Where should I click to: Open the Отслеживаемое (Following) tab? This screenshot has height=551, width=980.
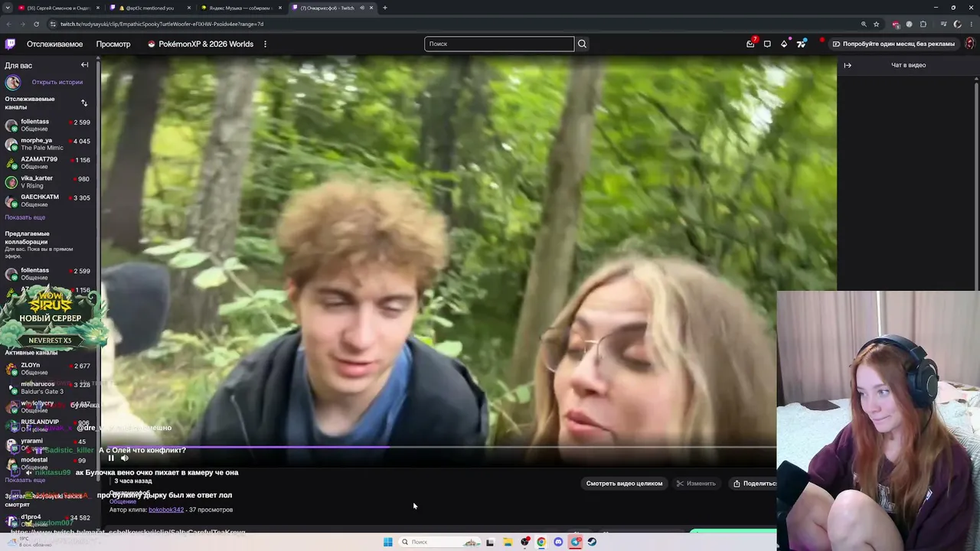(x=54, y=44)
